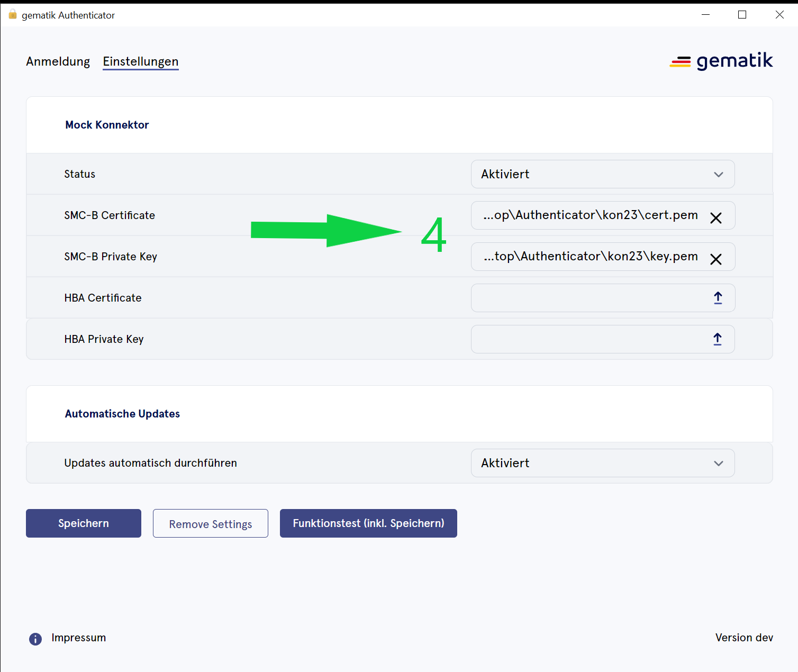
Task: Click the SMC-B Certificate path field
Action: [x=590, y=215]
